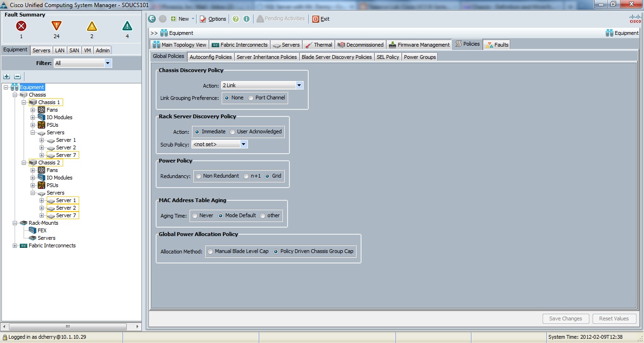Click the scrollbar right arrow in tree pane
Image resolution: width=644 pixels, height=343 pixels.
(138, 326)
